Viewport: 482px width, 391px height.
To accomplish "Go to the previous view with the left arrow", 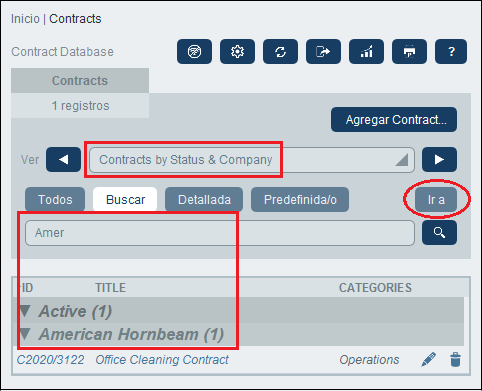I will pyautogui.click(x=63, y=160).
